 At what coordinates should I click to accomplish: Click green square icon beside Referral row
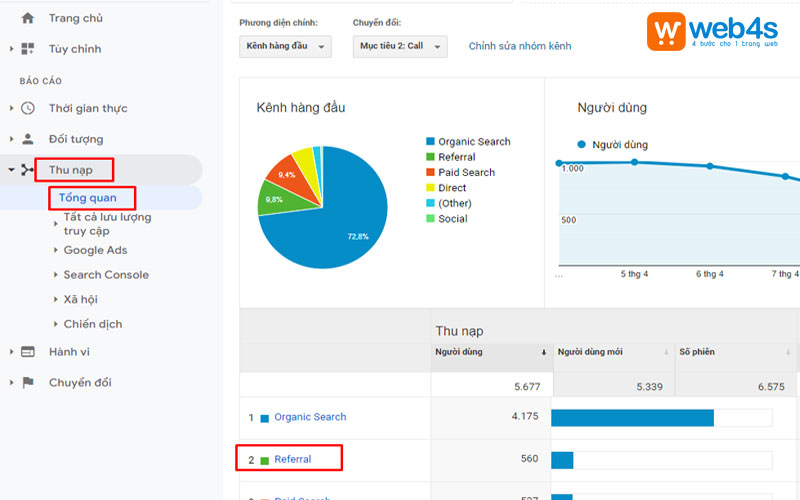[264, 461]
